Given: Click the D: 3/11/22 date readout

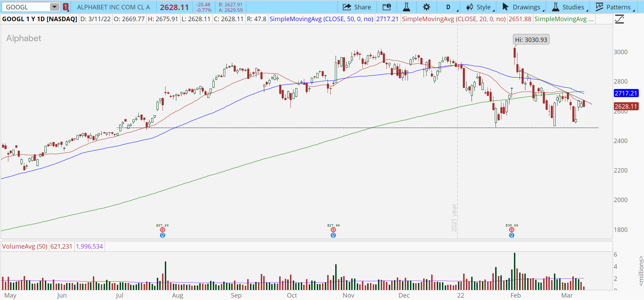Looking at the screenshot, I should (95, 19).
